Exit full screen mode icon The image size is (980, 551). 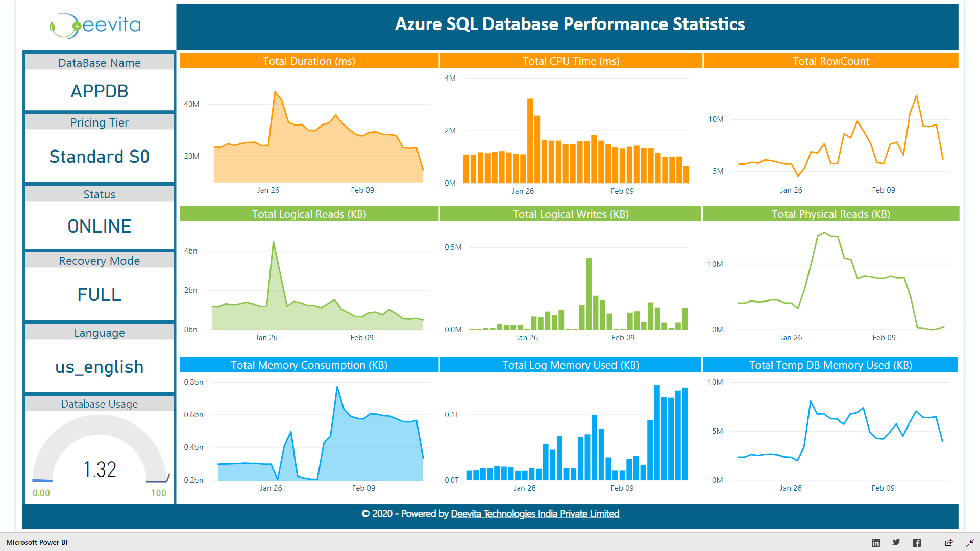pyautogui.click(x=970, y=542)
